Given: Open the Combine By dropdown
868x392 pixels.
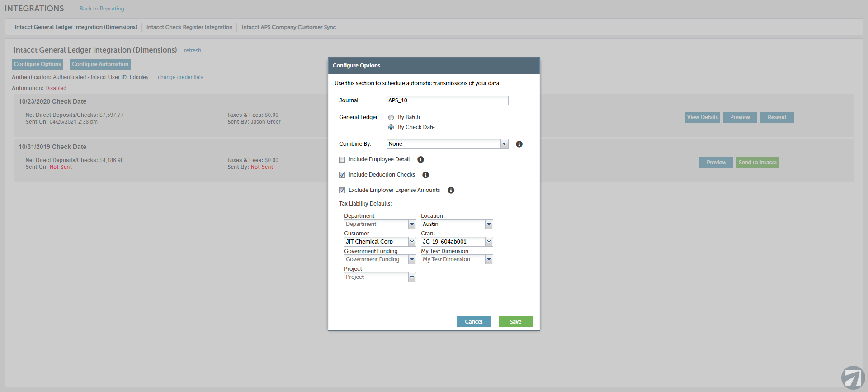Looking at the screenshot, I should click(x=447, y=144).
